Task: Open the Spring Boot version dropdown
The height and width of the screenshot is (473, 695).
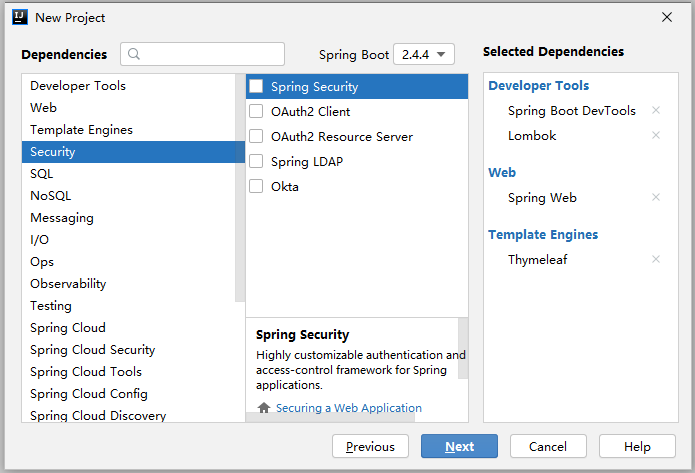Action: point(424,55)
